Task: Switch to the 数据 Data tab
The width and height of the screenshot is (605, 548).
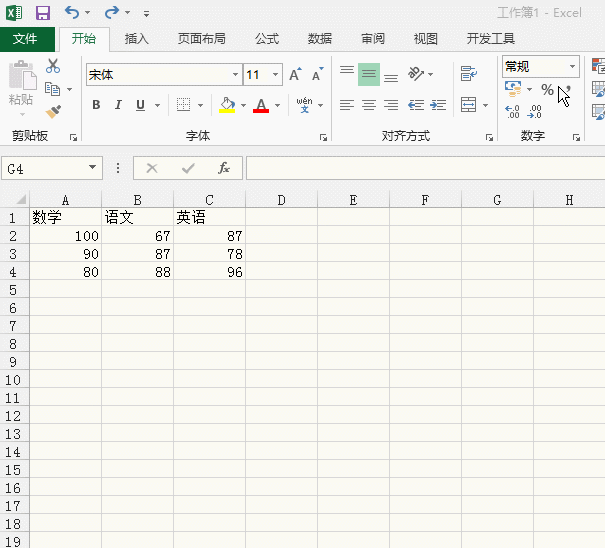Action: point(319,39)
